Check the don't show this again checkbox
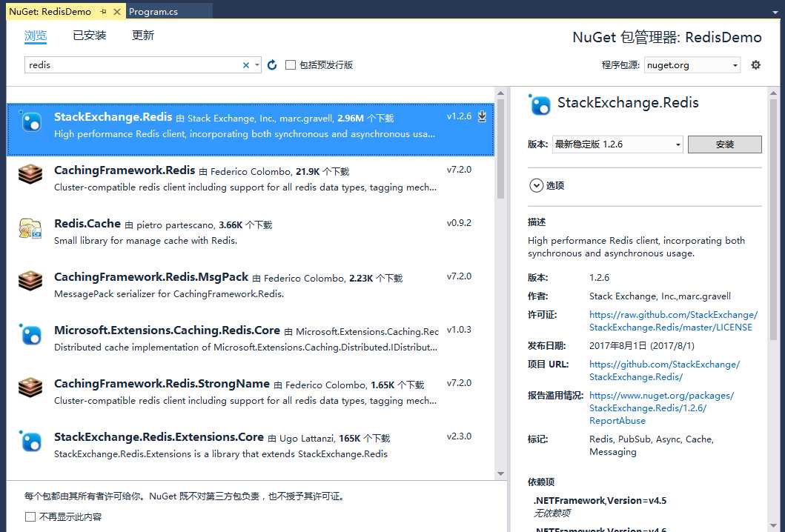Screen dimensions: 785x532 tap(30, 516)
